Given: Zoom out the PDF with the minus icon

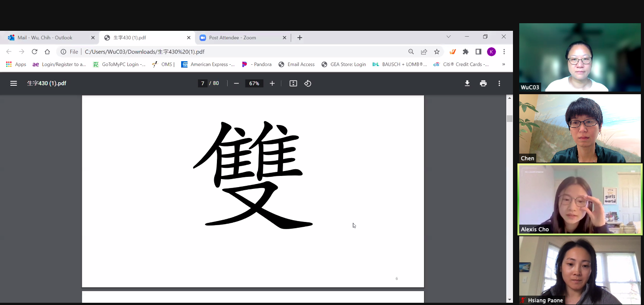Looking at the screenshot, I should 236,83.
